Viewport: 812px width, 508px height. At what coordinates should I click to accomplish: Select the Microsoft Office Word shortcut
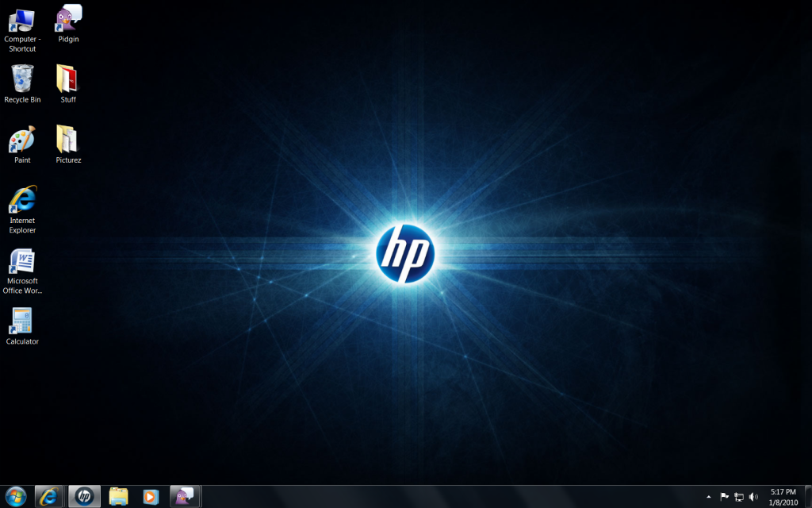pyautogui.click(x=22, y=271)
